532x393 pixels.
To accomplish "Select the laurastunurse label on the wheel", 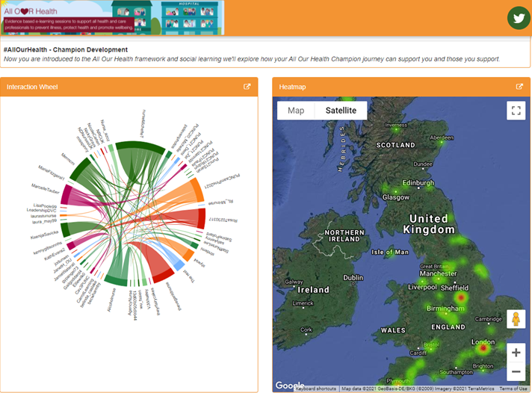I will click(43, 216).
